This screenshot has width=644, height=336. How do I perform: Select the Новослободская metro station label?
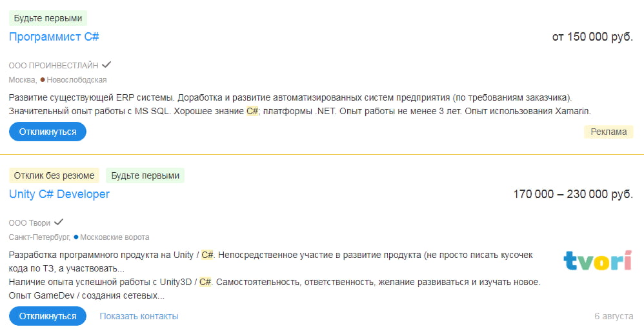point(77,80)
